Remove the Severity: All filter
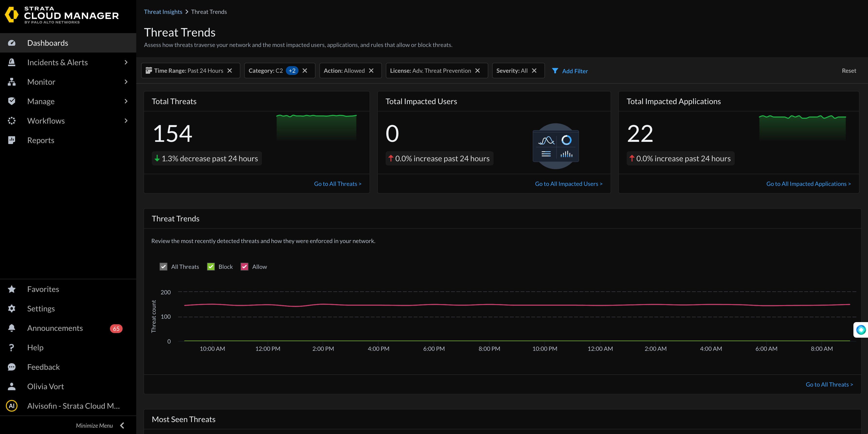868x434 pixels. point(534,70)
